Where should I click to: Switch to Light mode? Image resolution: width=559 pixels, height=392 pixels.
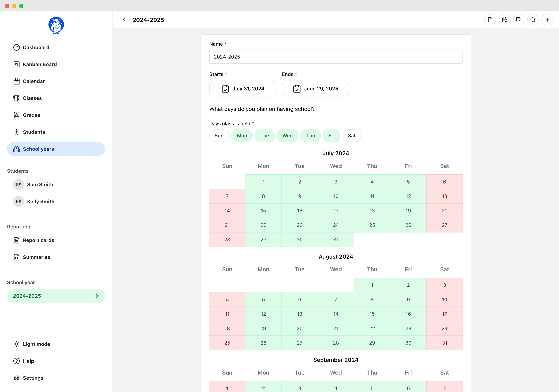36,344
